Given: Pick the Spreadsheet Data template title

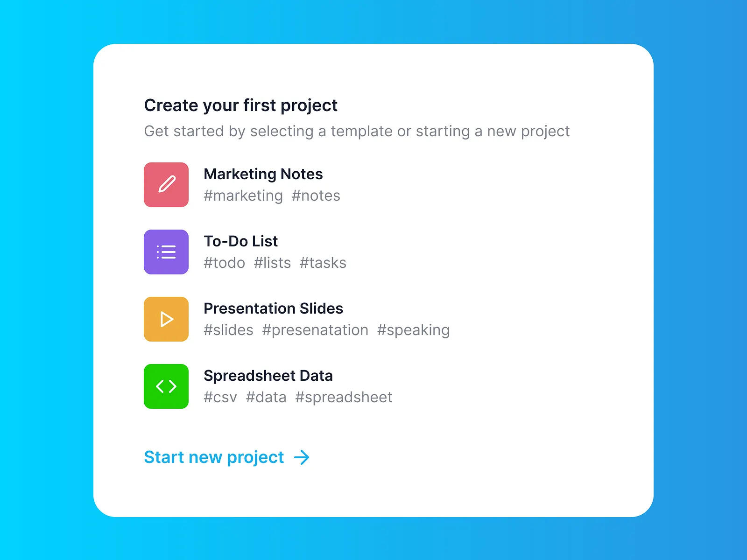Looking at the screenshot, I should point(268,376).
